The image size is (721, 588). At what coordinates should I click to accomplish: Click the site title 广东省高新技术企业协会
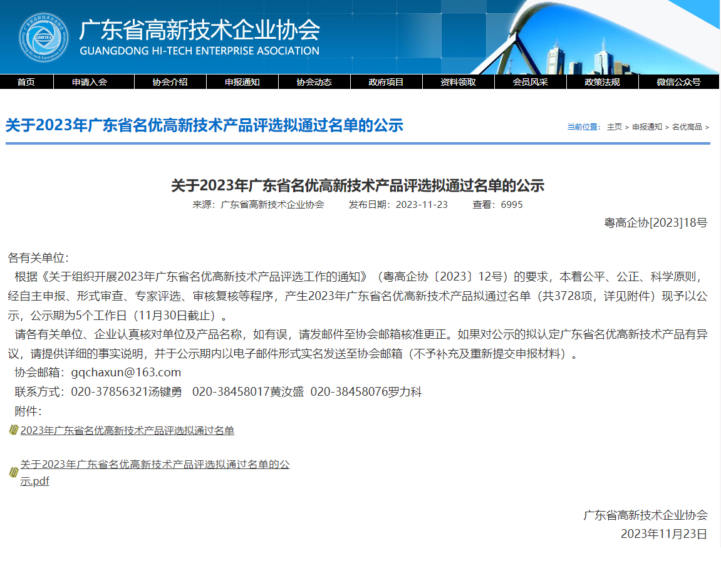[x=200, y=30]
